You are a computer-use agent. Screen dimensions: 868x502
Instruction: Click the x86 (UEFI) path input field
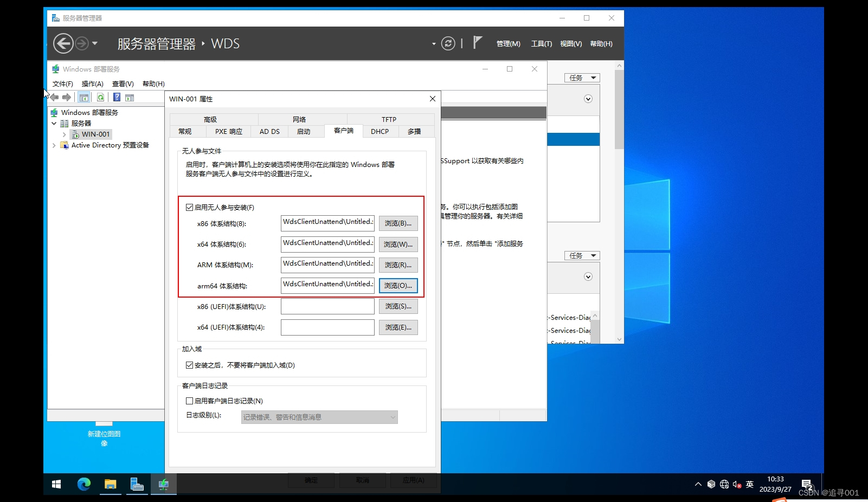[327, 306]
